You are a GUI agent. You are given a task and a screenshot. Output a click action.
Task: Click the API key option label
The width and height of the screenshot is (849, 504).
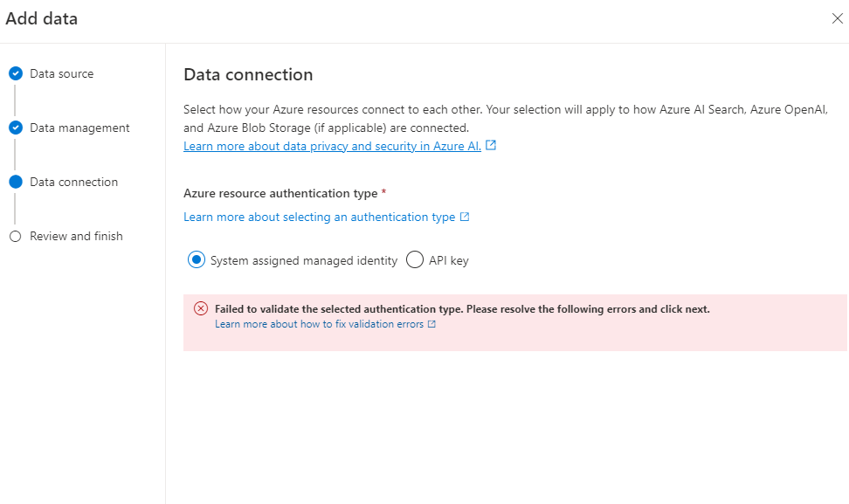[448, 260]
